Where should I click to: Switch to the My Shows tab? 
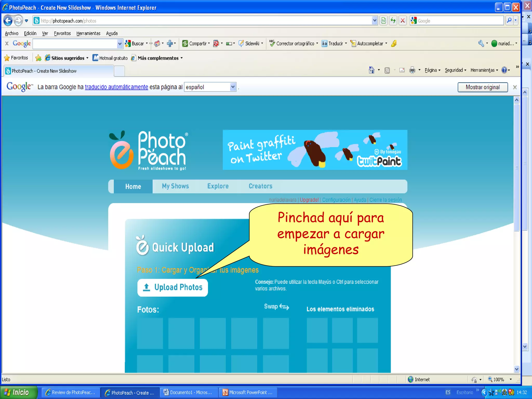click(175, 186)
